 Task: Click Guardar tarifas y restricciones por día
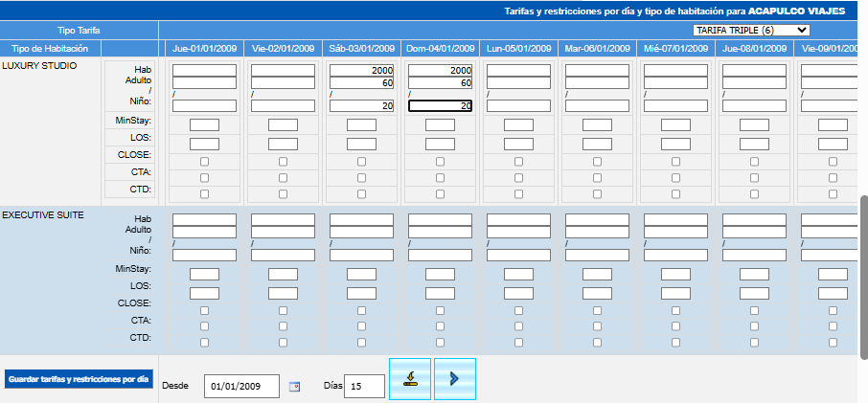79,379
